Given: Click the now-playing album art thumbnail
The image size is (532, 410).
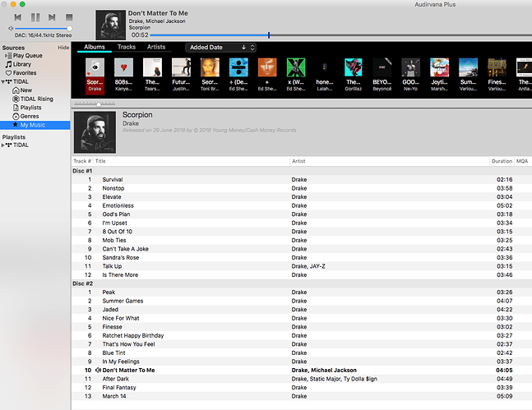Looking at the screenshot, I should click(111, 25).
